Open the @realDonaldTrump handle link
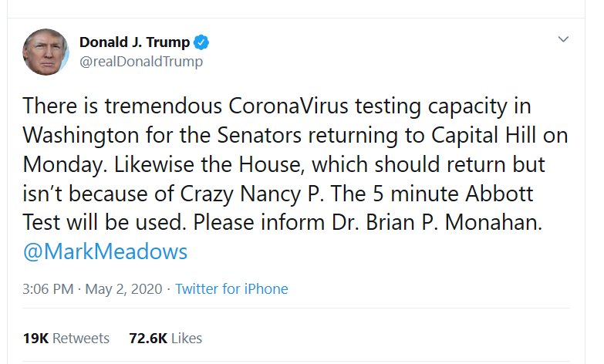The width and height of the screenshot is (604, 364). click(141, 62)
